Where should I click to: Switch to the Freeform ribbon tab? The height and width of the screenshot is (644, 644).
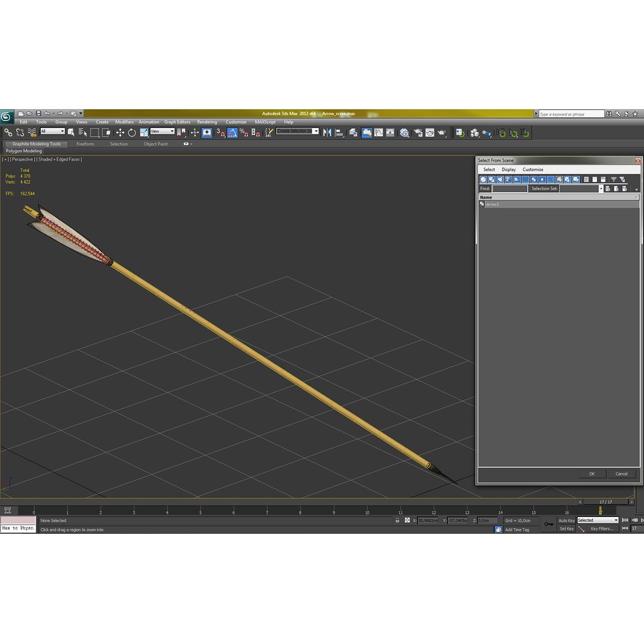coord(85,144)
